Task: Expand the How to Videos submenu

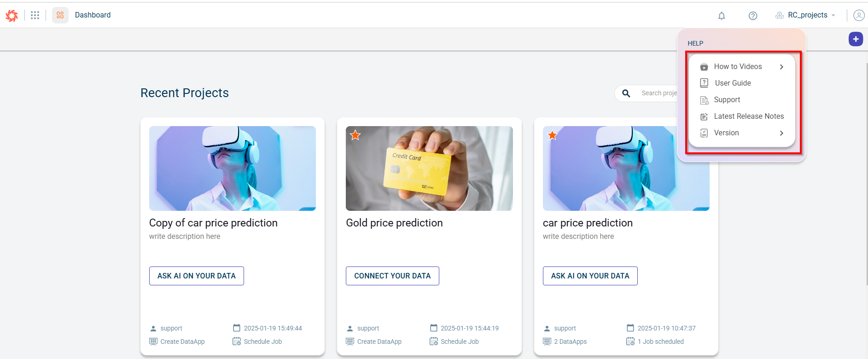Action: (x=781, y=67)
